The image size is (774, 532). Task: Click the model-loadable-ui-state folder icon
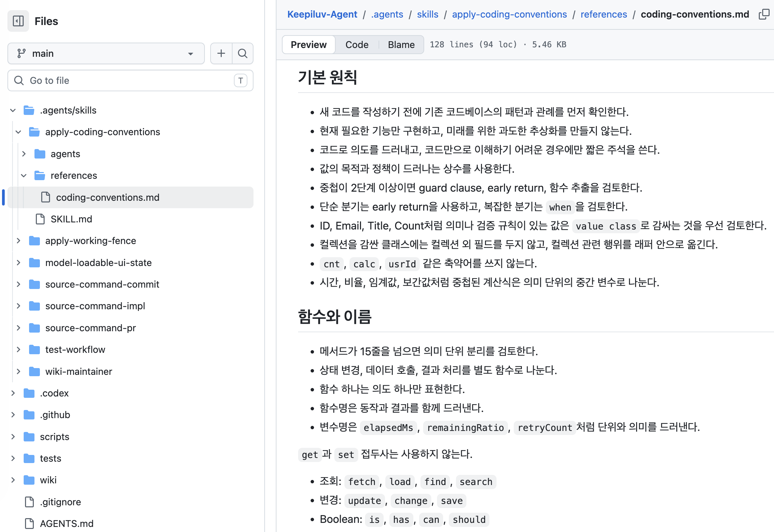pos(34,263)
